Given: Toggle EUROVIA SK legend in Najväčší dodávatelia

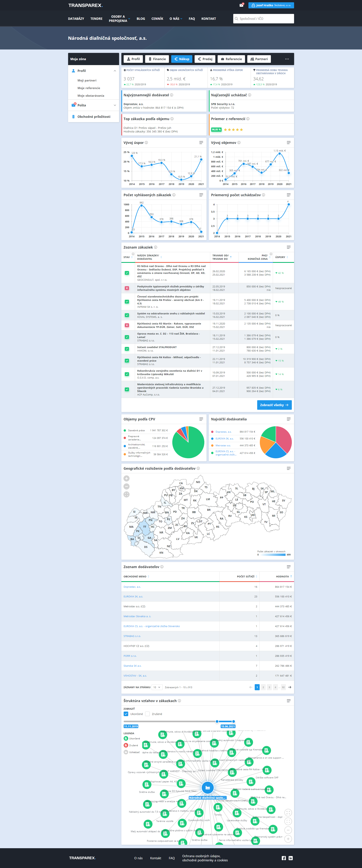Looking at the screenshot, I should pyautogui.click(x=222, y=438).
